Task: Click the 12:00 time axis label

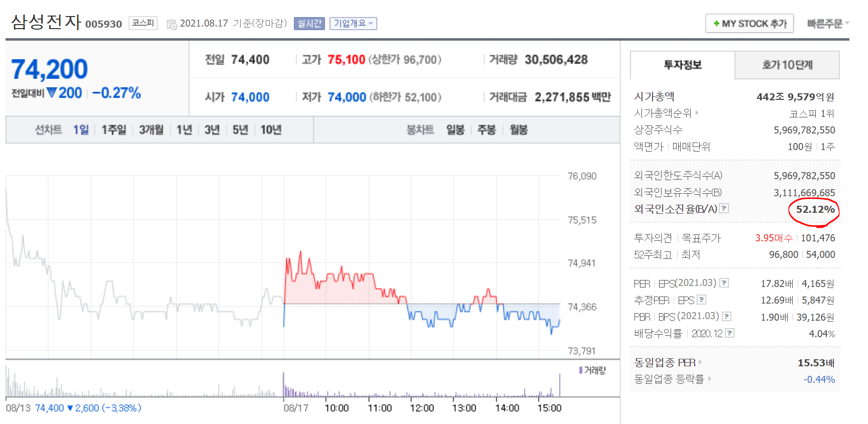Action: pos(422,408)
